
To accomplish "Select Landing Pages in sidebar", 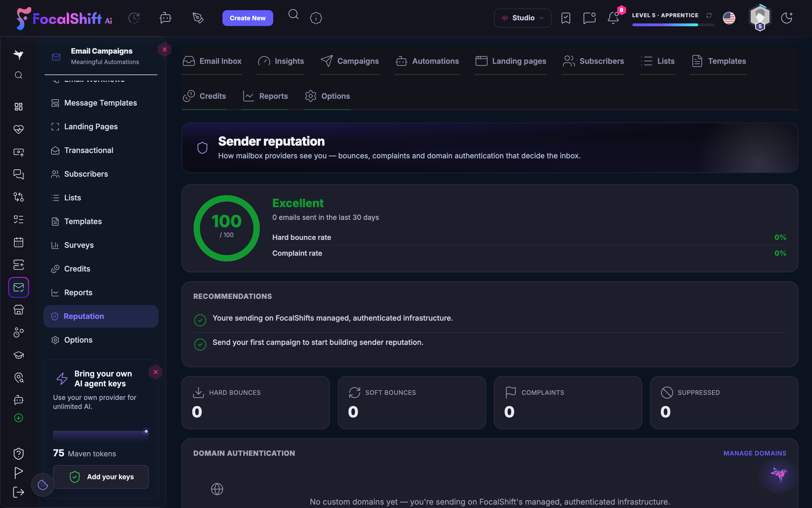I will [x=101, y=127].
